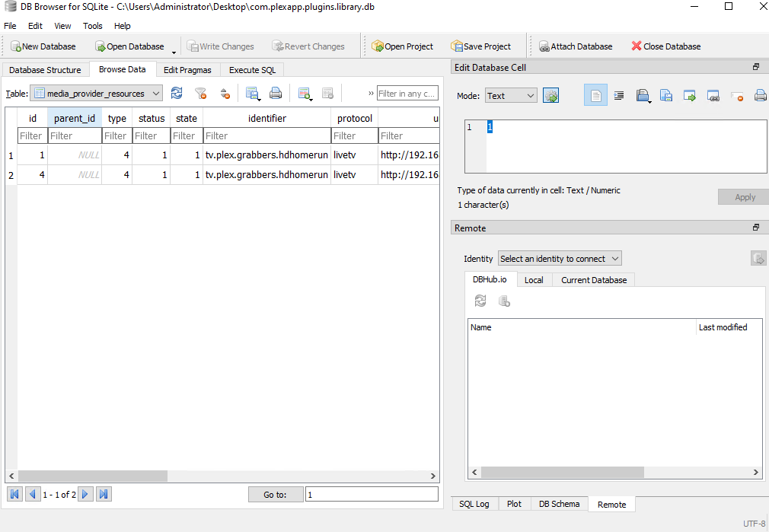Click the Go to: button

pos(275,494)
